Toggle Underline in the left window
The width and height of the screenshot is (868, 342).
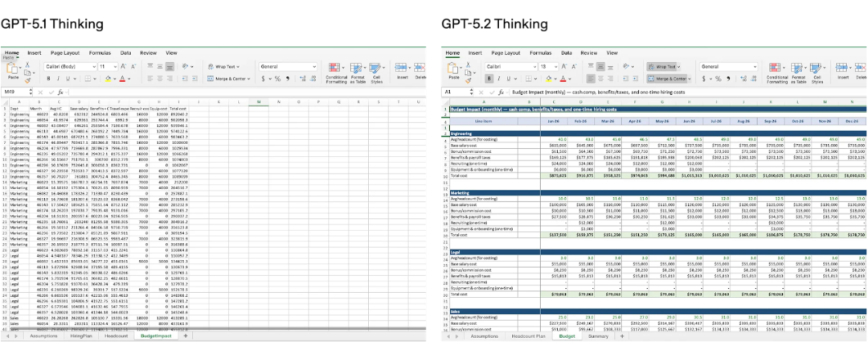(68, 79)
